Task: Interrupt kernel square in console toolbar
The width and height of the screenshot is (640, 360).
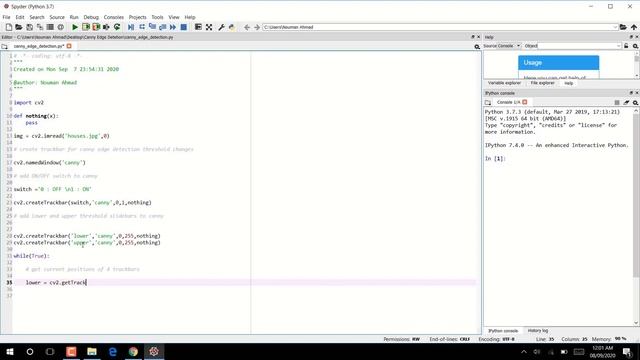Action: 617,102
